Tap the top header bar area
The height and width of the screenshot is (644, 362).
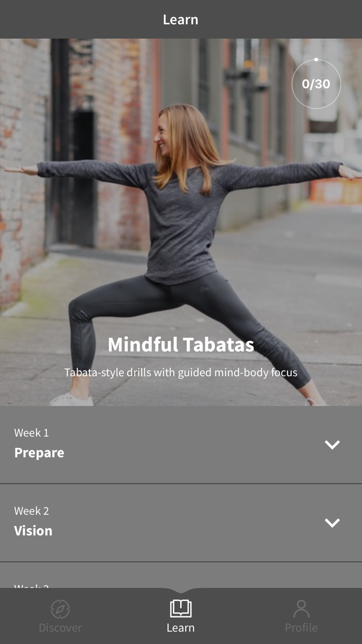tap(181, 19)
